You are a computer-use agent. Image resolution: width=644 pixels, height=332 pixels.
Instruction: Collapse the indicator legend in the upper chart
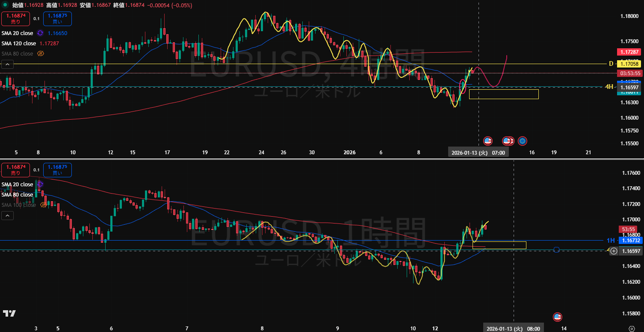(8, 65)
